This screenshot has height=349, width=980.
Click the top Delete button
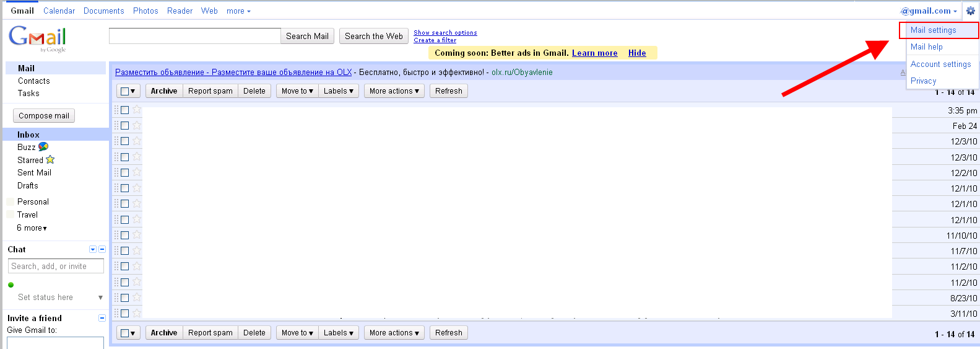tap(254, 91)
